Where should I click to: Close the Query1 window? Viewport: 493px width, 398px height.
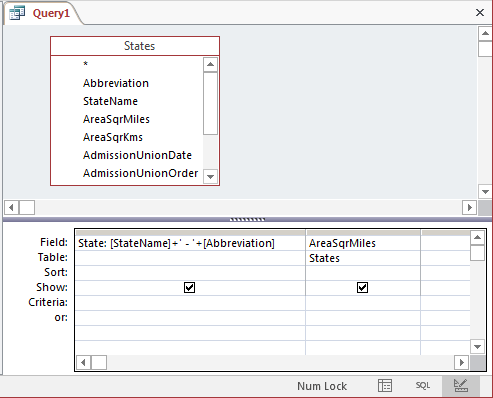click(480, 13)
